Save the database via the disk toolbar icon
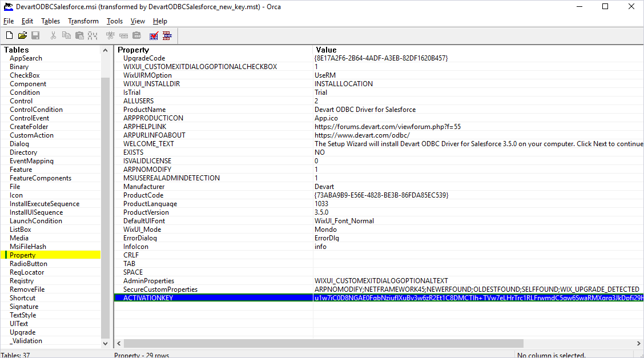Image resolution: width=644 pixels, height=358 pixels. [35, 35]
